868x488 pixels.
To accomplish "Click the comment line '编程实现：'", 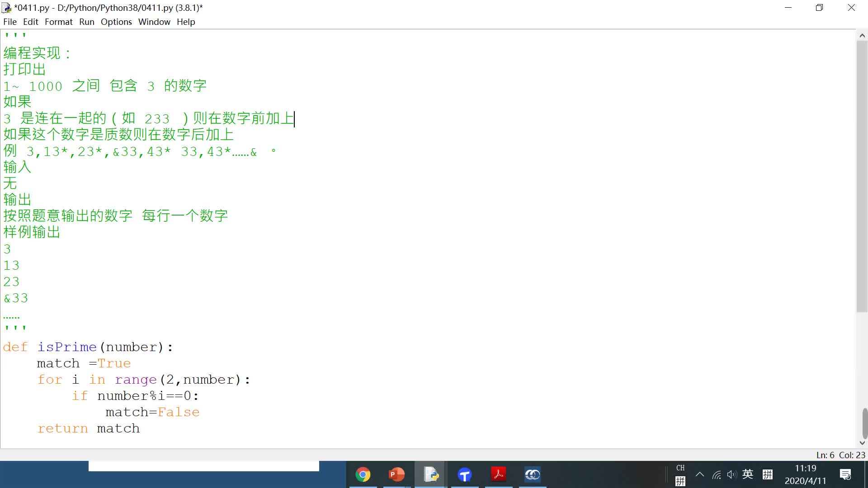I will (37, 53).
